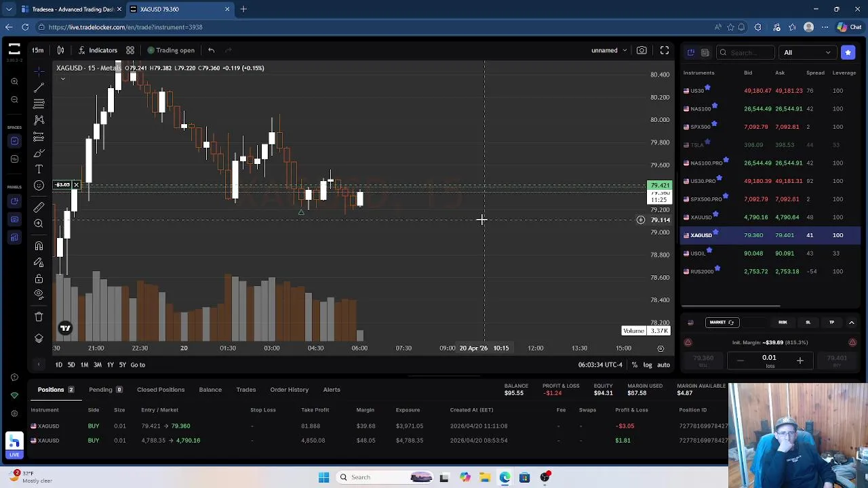868x488 pixels.
Task: Open the emoji icons tool
Action: (39, 186)
